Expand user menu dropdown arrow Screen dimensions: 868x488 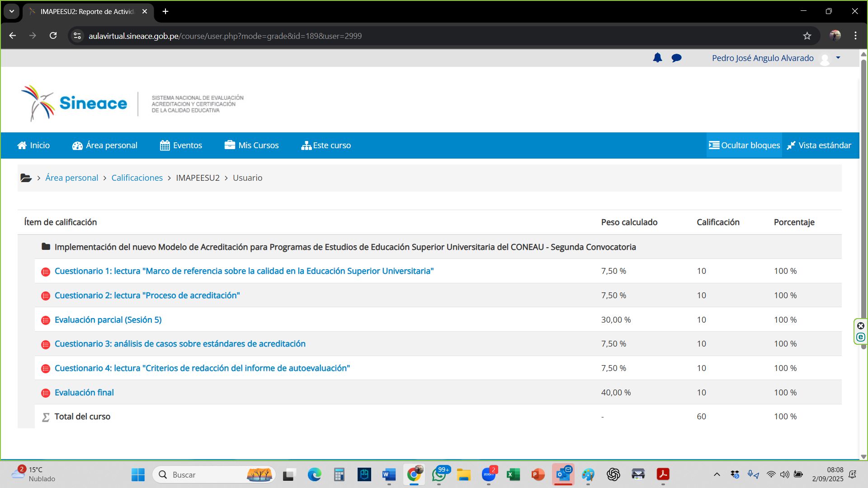tap(838, 58)
